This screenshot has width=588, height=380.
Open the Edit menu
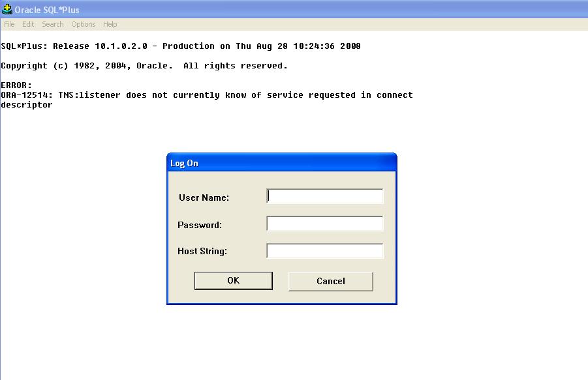pyautogui.click(x=28, y=24)
